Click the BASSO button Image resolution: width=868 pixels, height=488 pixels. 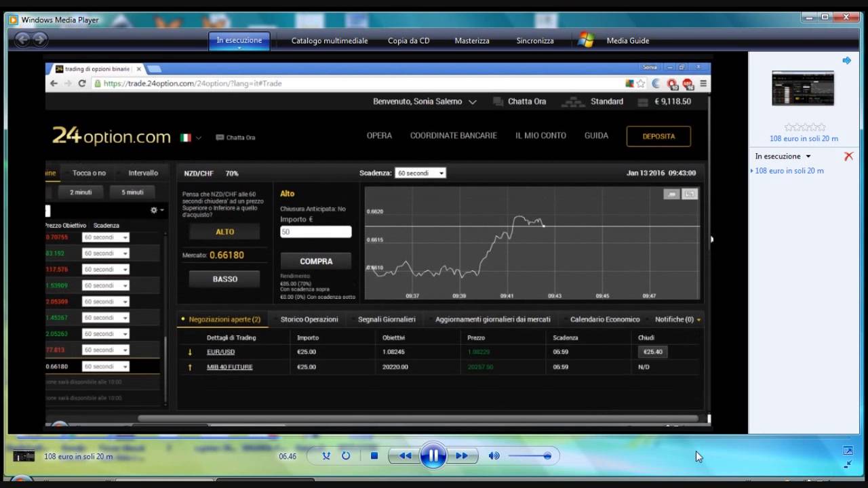click(224, 279)
